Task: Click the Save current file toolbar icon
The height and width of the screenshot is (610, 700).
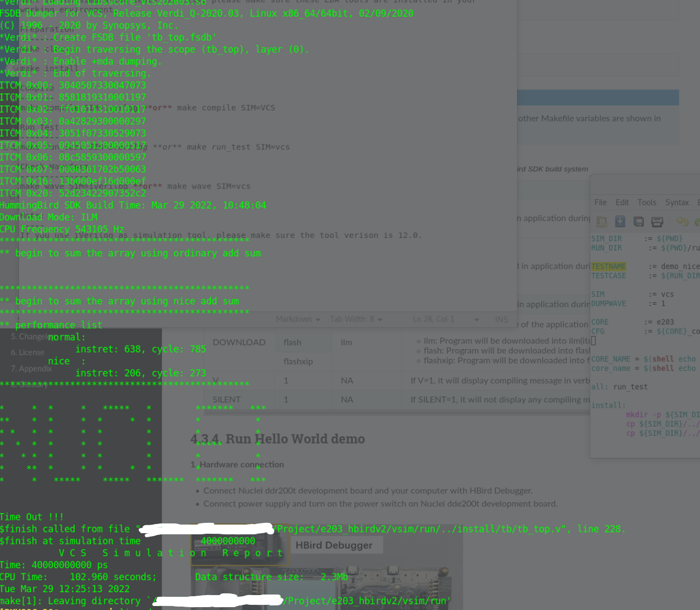Action: (x=620, y=222)
